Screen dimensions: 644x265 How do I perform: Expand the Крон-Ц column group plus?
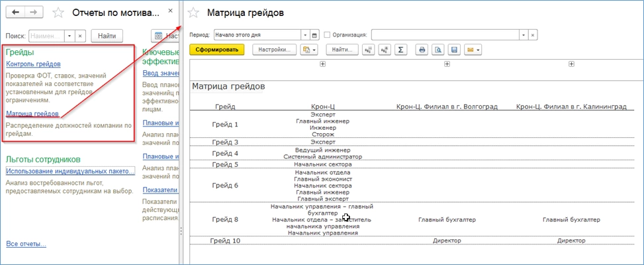click(x=323, y=64)
